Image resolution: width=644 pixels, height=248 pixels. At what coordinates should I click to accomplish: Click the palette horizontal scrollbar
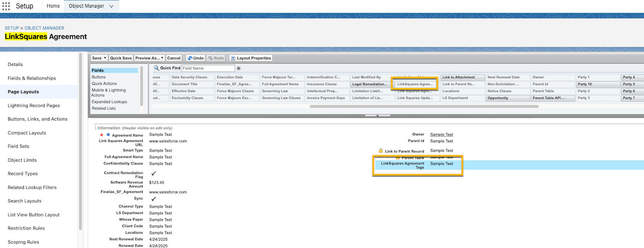click(424, 106)
